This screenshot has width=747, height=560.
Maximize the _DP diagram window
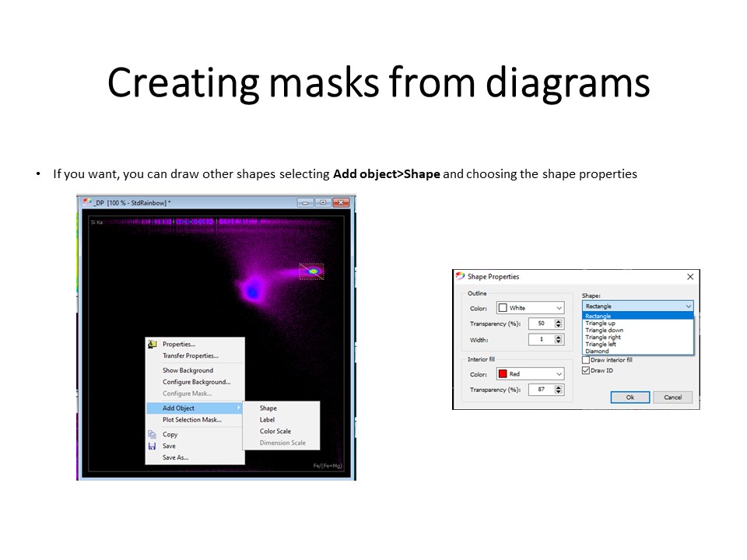323,203
